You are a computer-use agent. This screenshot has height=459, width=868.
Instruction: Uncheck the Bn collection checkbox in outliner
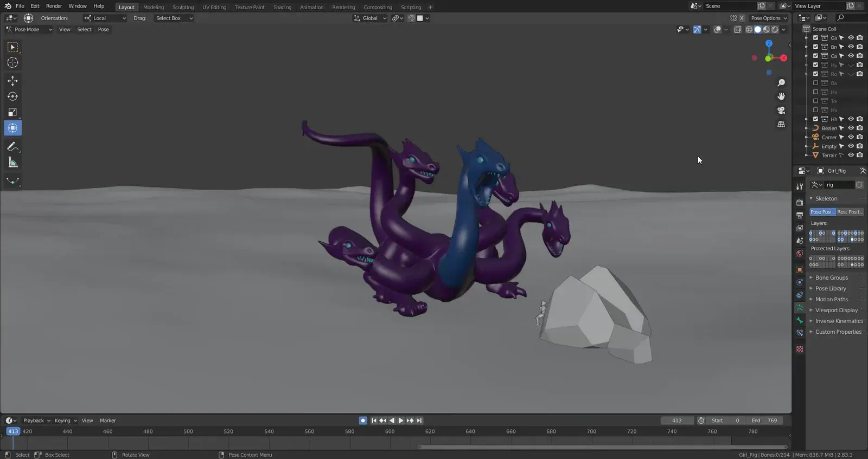[x=815, y=47]
